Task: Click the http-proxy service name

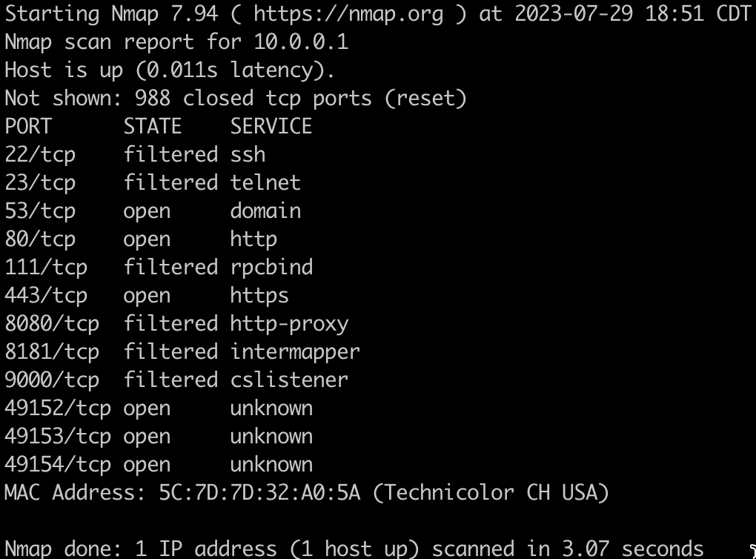Action: 289,323
